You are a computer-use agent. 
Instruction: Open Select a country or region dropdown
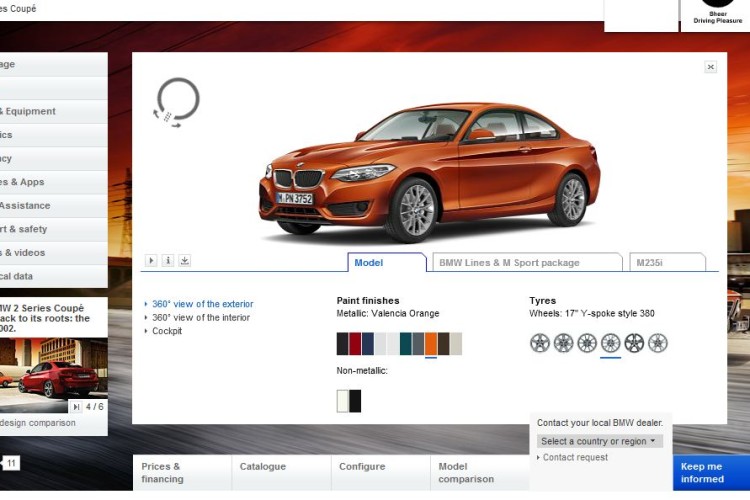click(600, 441)
